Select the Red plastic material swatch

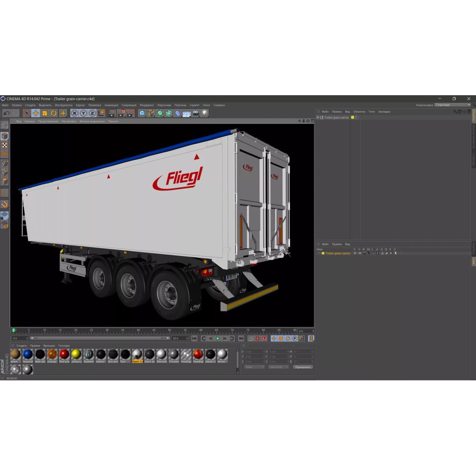pos(64,356)
